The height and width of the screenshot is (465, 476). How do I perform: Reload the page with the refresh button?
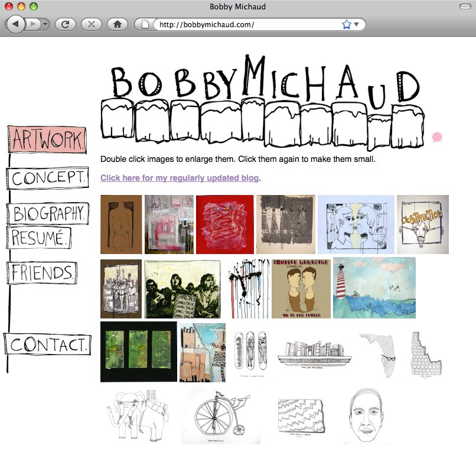(x=65, y=24)
